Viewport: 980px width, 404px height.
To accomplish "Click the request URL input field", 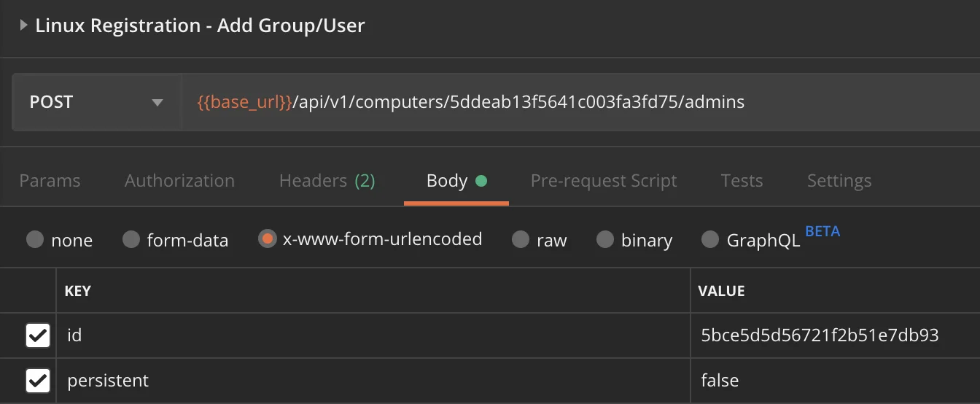I will 580,102.
